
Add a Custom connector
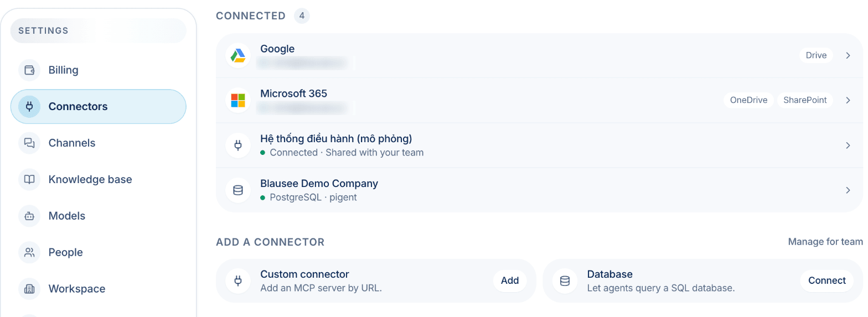(x=510, y=280)
